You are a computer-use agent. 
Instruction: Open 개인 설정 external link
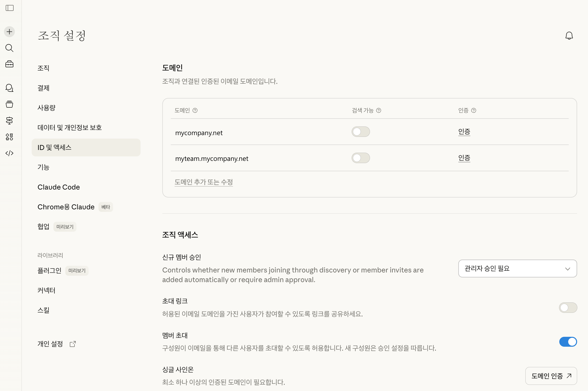tap(56, 344)
